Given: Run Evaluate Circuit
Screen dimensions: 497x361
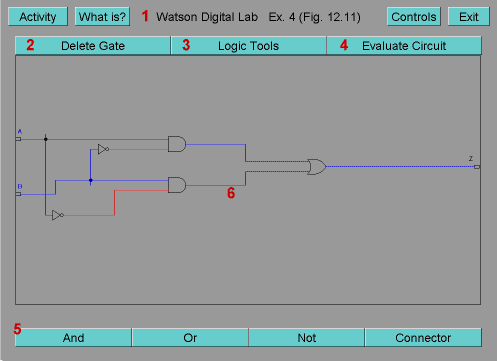Looking at the screenshot, I should tap(404, 46).
